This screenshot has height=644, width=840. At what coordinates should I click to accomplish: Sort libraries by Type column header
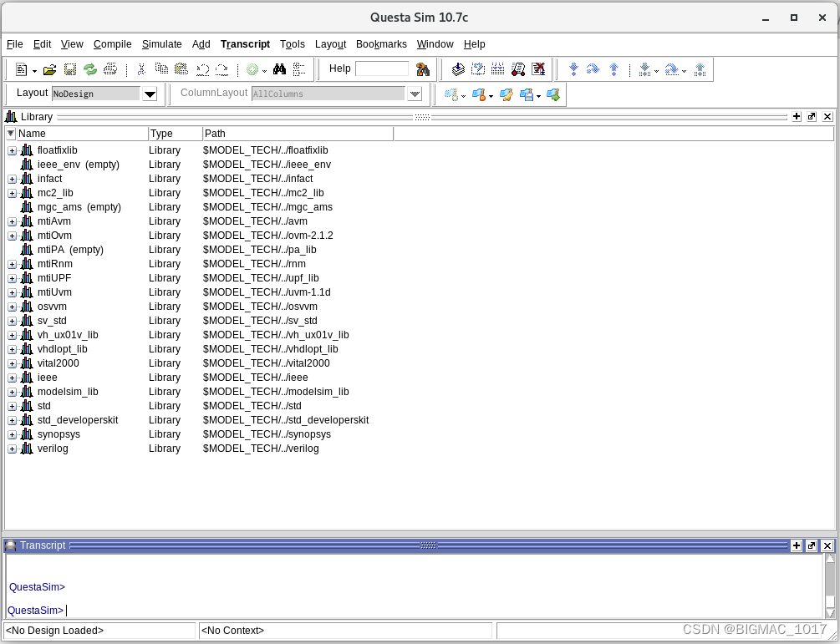176,134
